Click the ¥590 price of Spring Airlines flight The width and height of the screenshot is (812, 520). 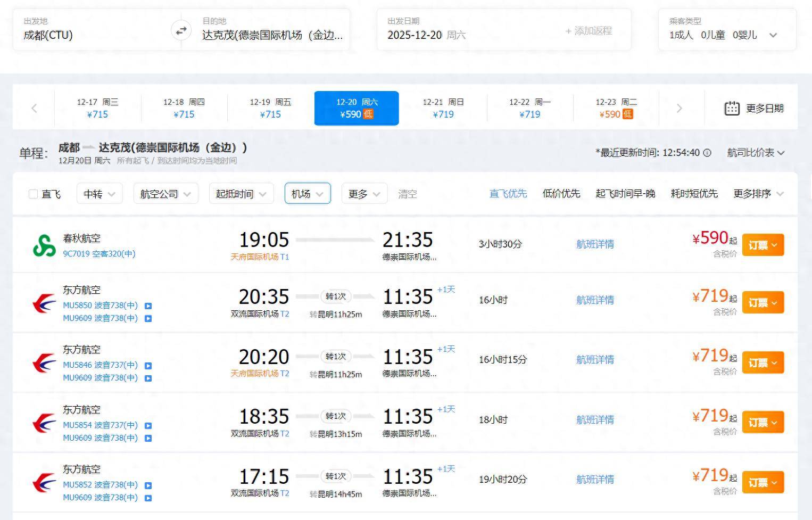pos(711,238)
